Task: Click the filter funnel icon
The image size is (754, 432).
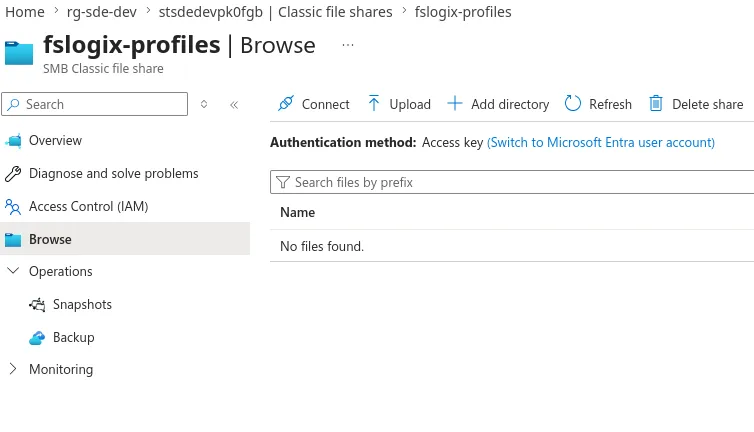Action: pos(283,182)
